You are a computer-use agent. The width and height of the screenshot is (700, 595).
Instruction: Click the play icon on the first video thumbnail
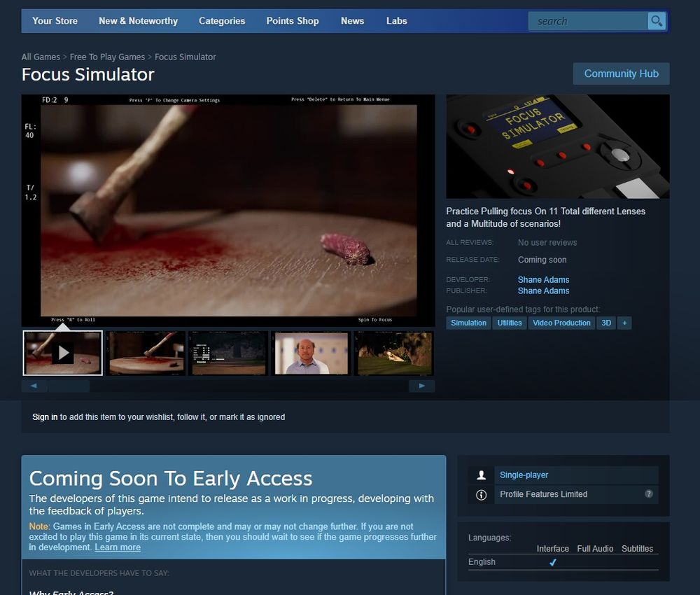click(63, 353)
